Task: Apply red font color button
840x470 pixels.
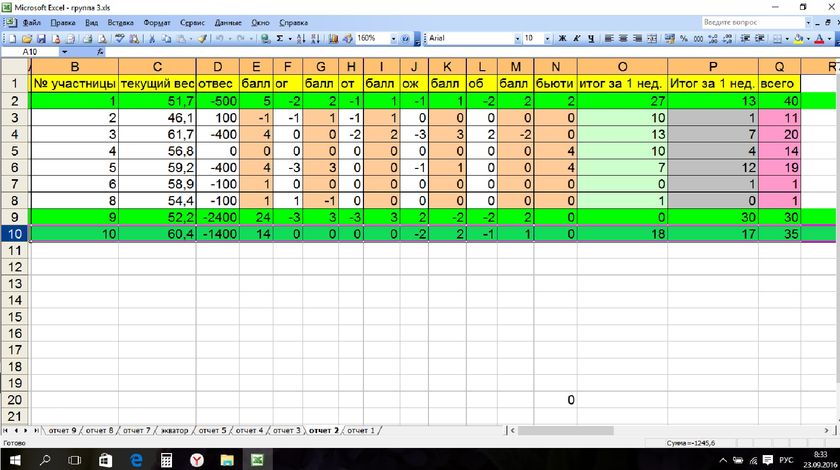Action: tap(820, 39)
